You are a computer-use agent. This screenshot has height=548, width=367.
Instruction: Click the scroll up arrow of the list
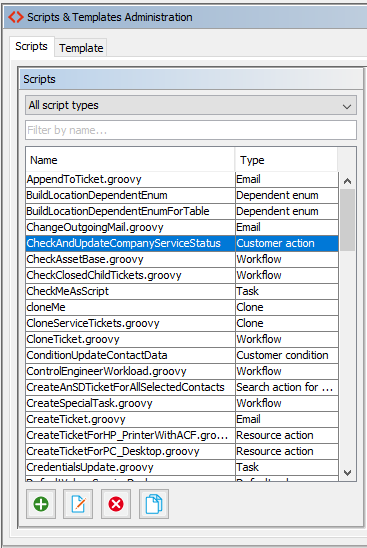347,181
